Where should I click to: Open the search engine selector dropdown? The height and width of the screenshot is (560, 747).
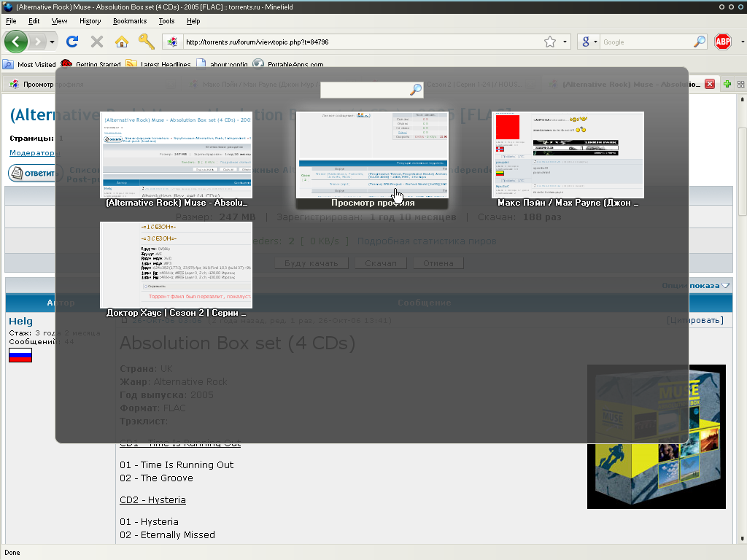(x=589, y=42)
